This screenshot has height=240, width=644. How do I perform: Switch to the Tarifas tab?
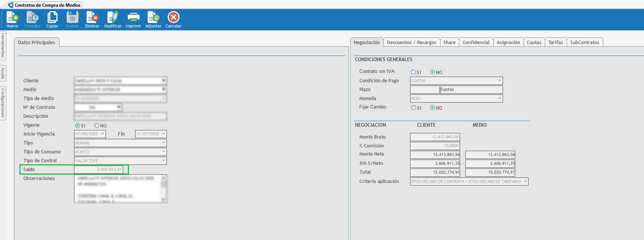(x=556, y=42)
